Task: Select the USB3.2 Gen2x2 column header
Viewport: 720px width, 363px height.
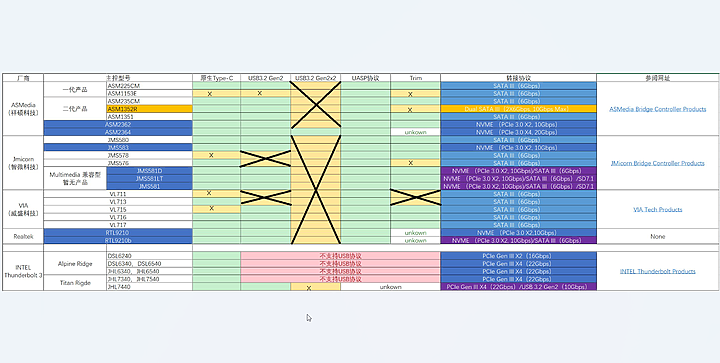Action: point(315,78)
